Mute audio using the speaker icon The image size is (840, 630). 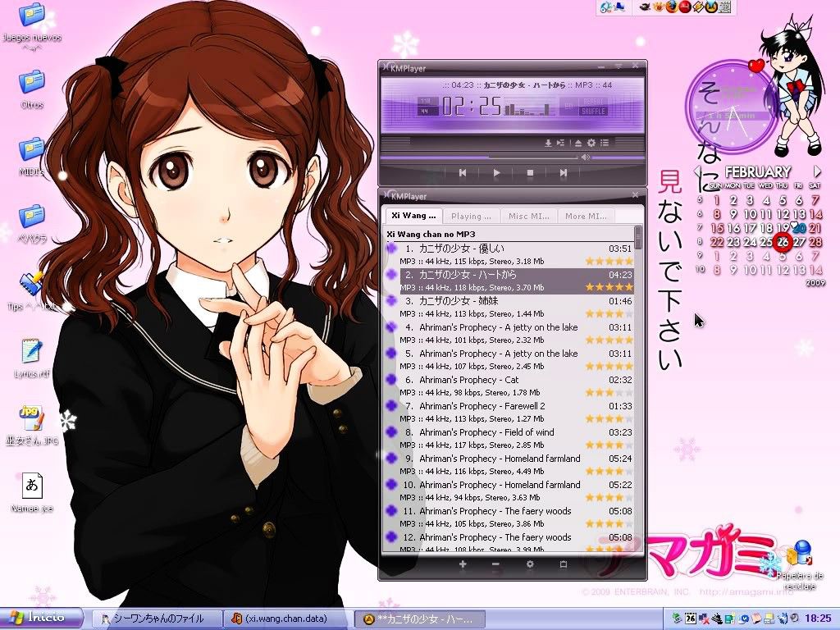coord(586,157)
